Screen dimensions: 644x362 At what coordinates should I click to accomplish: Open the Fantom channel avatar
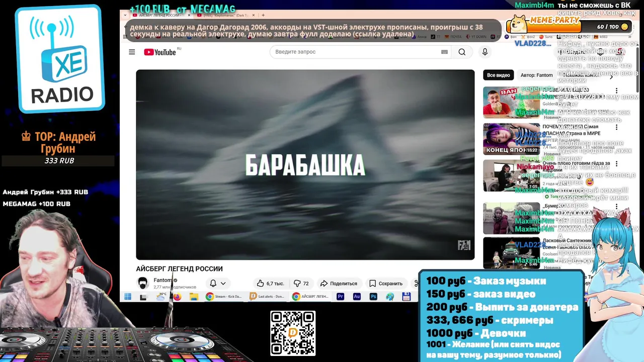143,283
